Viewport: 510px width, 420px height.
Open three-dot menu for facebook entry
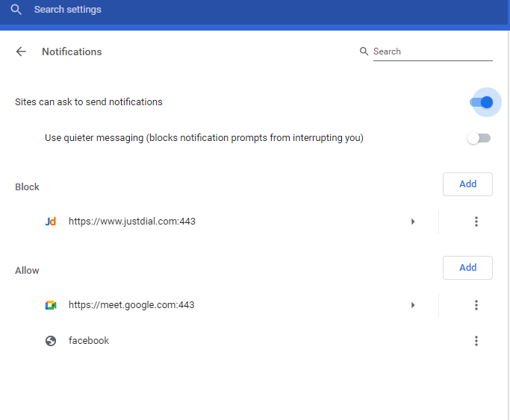coord(476,341)
